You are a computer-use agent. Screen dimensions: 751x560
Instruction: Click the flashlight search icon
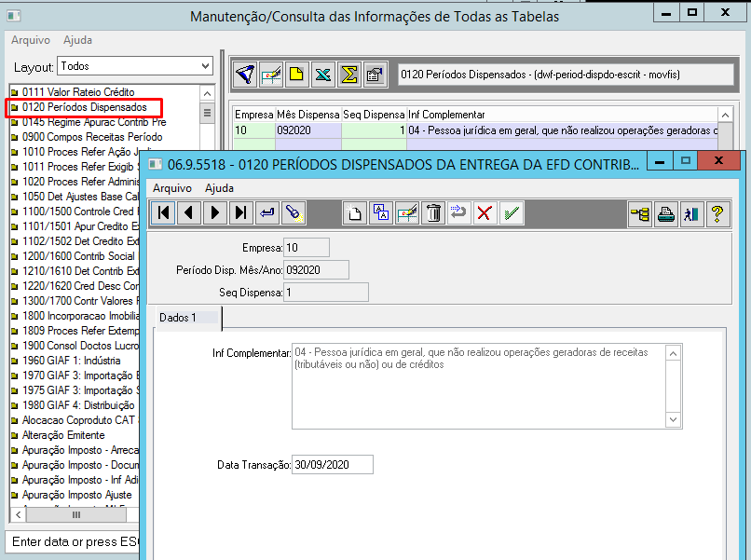pyautogui.click(x=294, y=212)
